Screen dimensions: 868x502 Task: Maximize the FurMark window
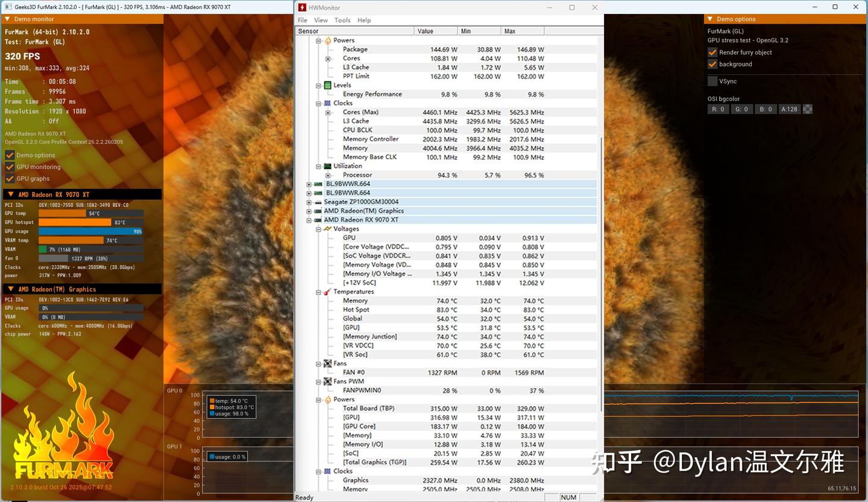click(x=835, y=7)
